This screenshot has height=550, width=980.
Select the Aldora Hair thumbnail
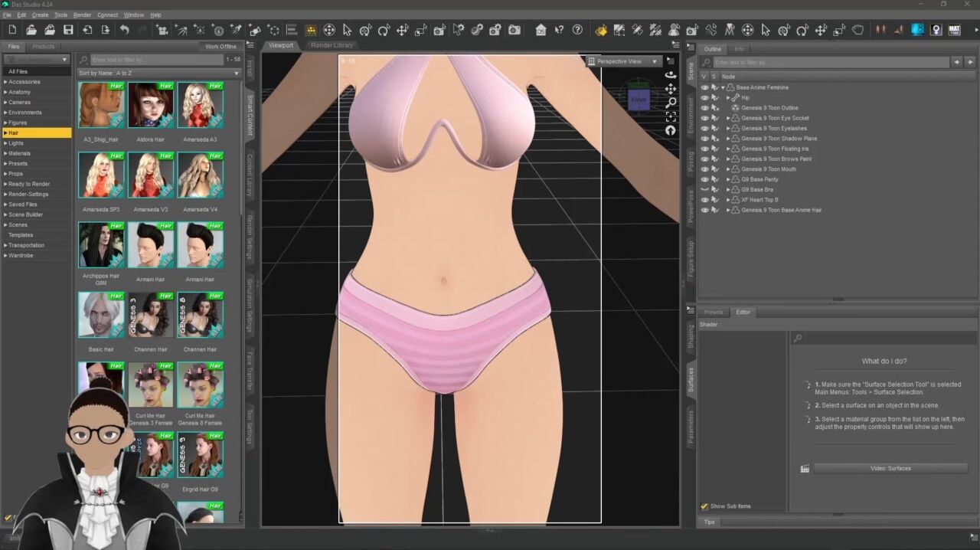click(151, 105)
